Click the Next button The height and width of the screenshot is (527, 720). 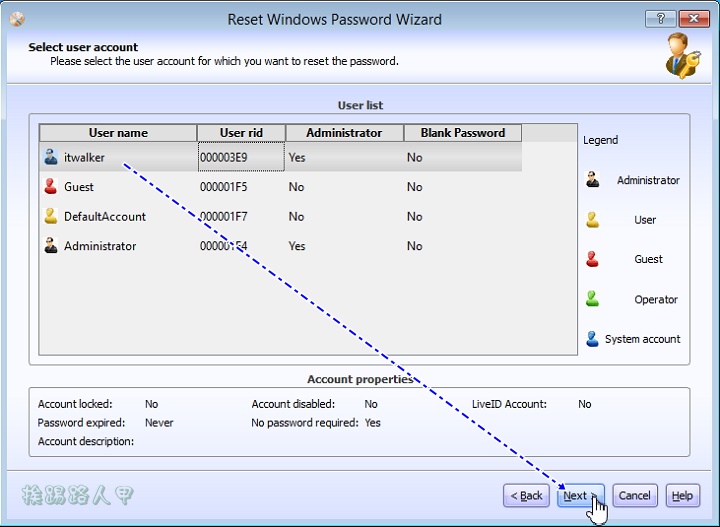(580, 496)
